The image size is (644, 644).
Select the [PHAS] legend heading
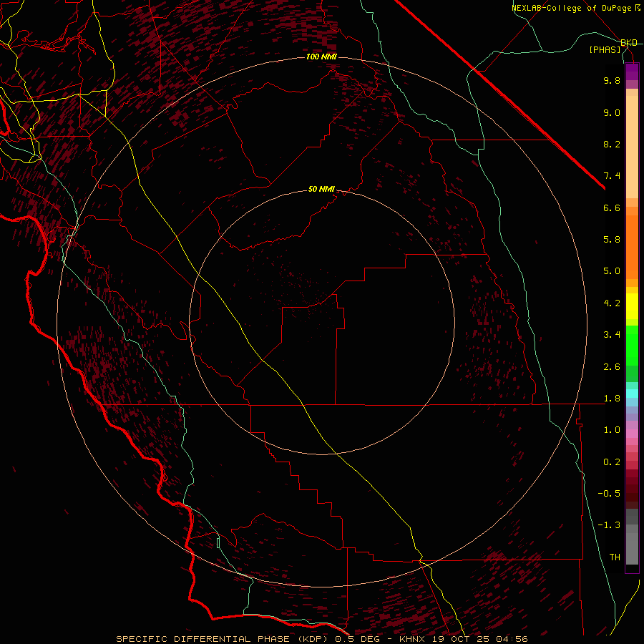coord(605,50)
